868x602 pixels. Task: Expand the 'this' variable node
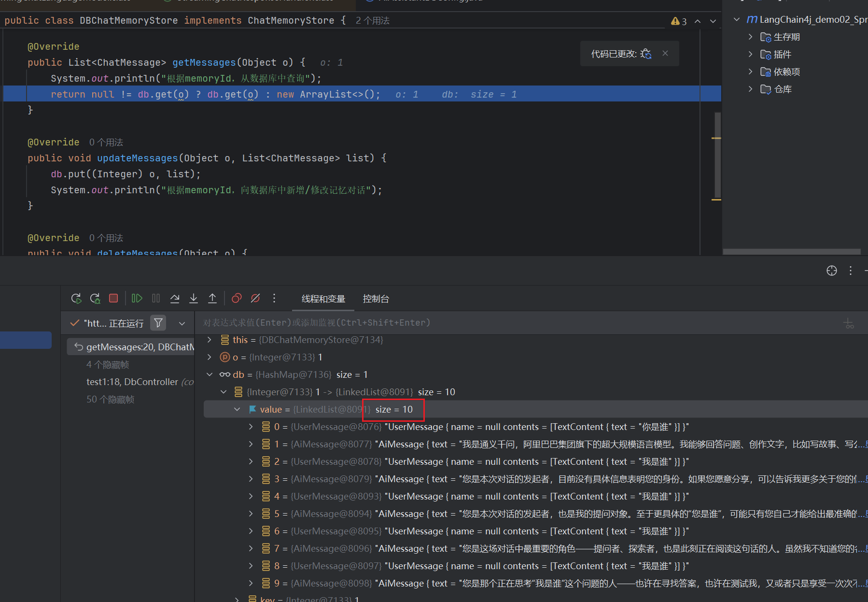click(x=210, y=340)
